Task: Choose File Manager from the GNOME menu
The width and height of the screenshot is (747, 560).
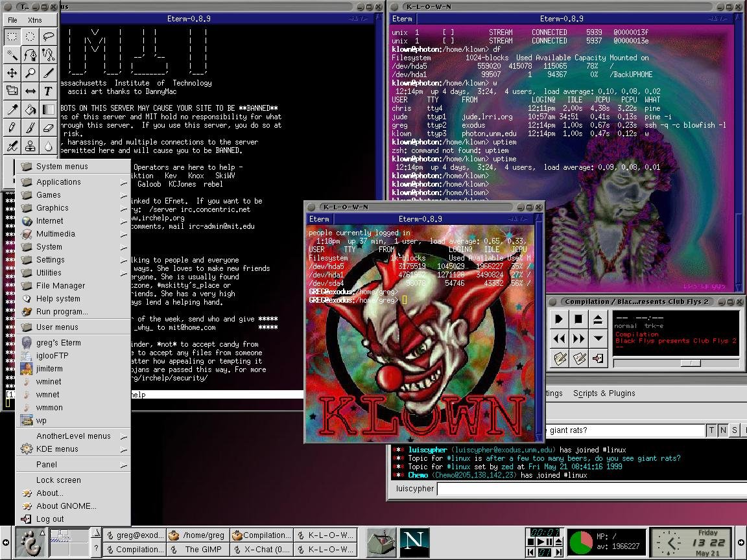Action: 73,286
